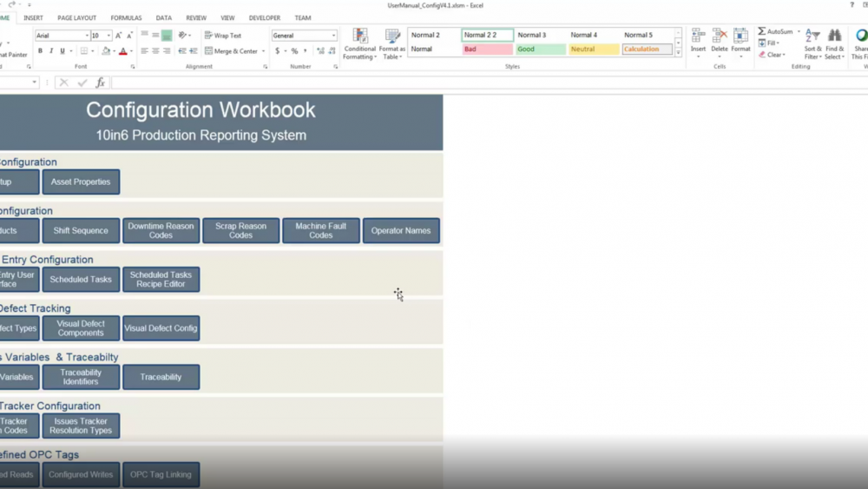Open Find & Select binoculars icon

click(834, 37)
